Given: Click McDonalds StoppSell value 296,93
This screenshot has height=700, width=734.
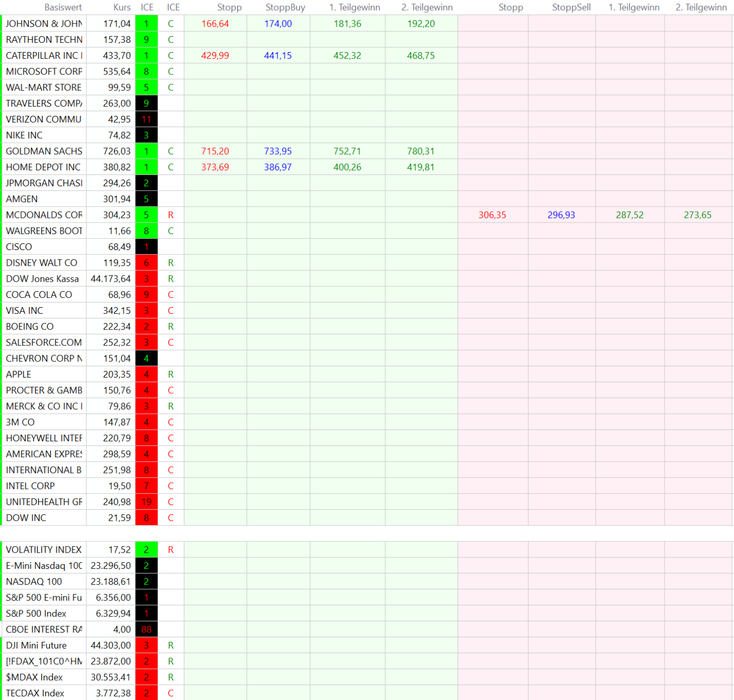Looking at the screenshot, I should click(x=561, y=215).
